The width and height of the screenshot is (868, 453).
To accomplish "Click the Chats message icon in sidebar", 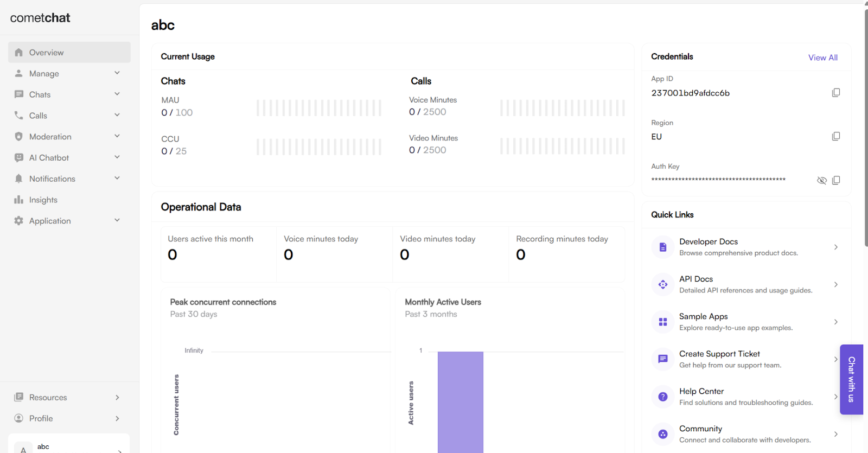I will point(18,94).
